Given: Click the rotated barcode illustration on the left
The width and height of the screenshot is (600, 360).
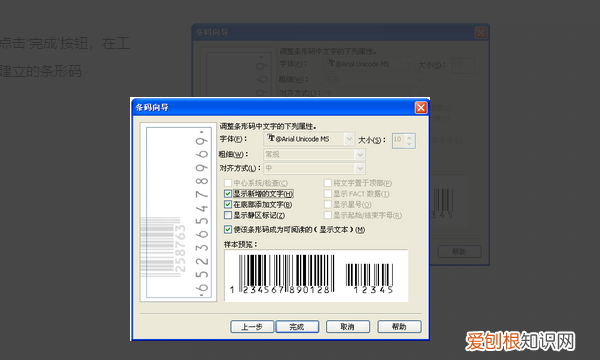Looking at the screenshot, I should [178, 212].
